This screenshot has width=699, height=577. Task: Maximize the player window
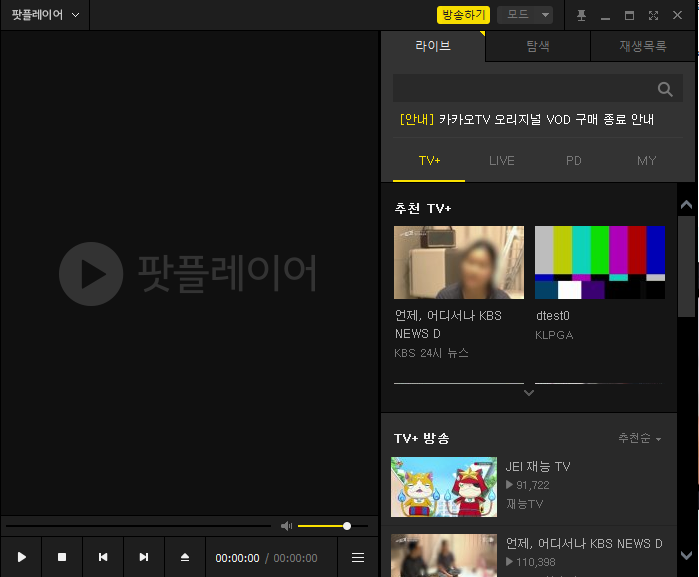coord(629,16)
